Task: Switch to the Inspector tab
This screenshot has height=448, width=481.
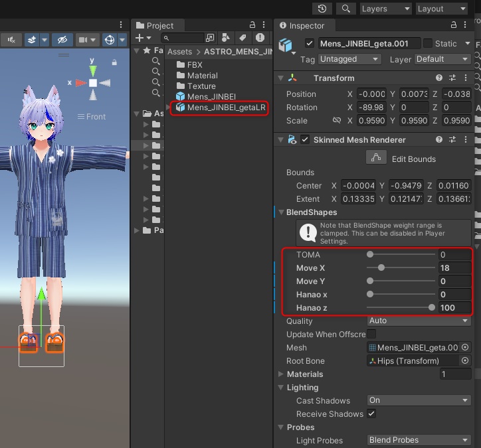Action: [x=304, y=25]
